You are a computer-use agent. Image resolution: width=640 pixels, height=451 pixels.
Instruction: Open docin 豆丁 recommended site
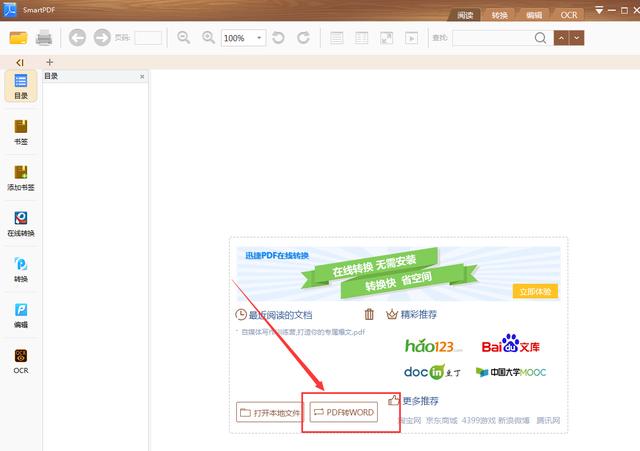click(x=432, y=372)
